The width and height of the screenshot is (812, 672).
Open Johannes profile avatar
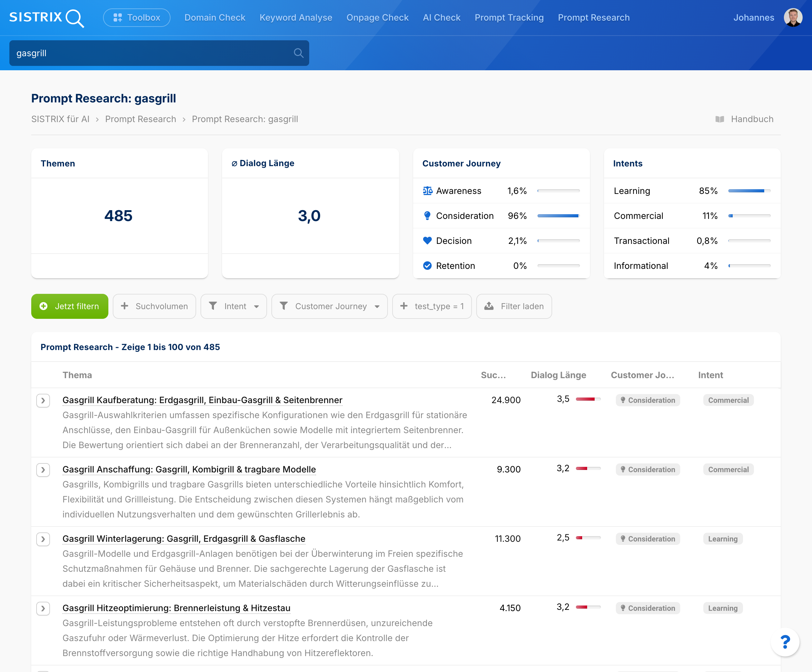(793, 18)
